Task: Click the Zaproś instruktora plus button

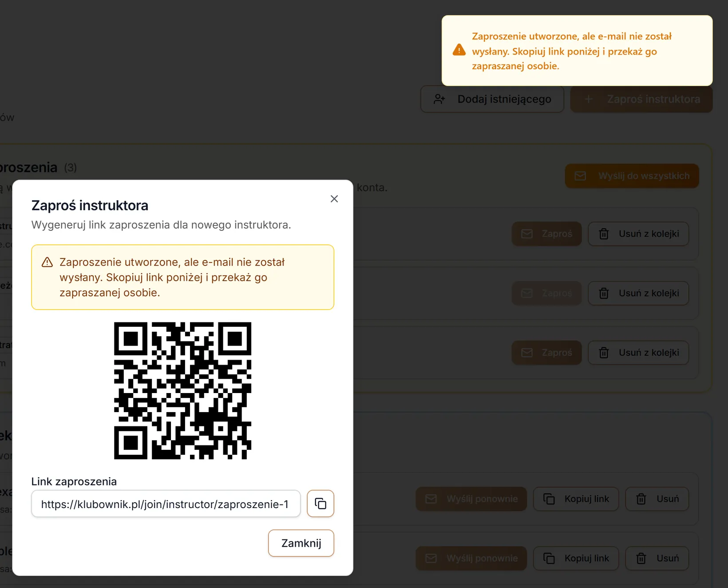Action: coord(641,99)
